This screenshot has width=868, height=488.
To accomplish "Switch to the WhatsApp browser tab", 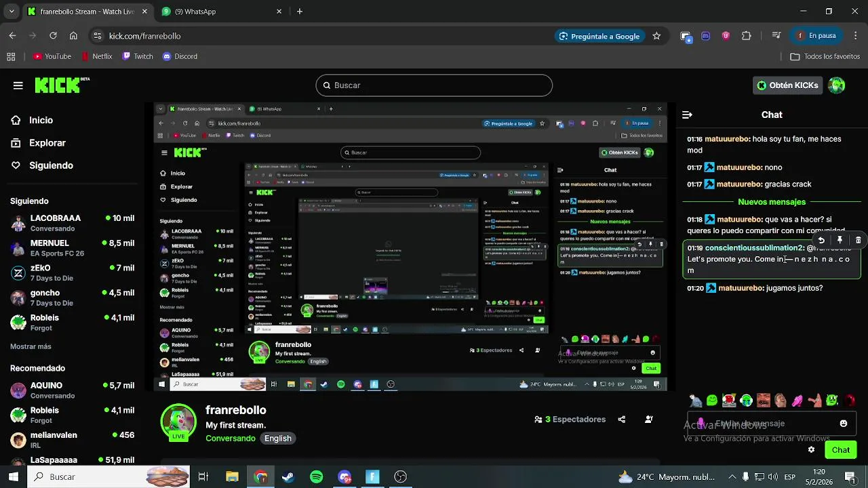I will click(x=222, y=12).
